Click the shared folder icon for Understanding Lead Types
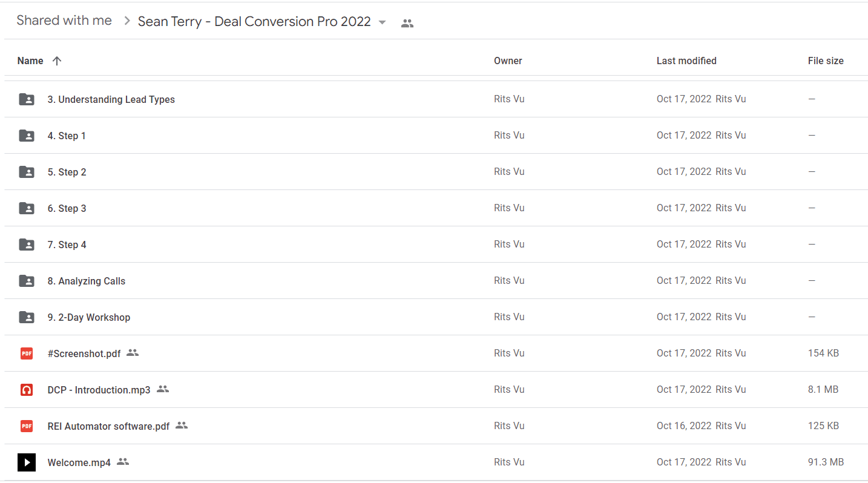Screen dimensions: 868x483 click(x=27, y=99)
